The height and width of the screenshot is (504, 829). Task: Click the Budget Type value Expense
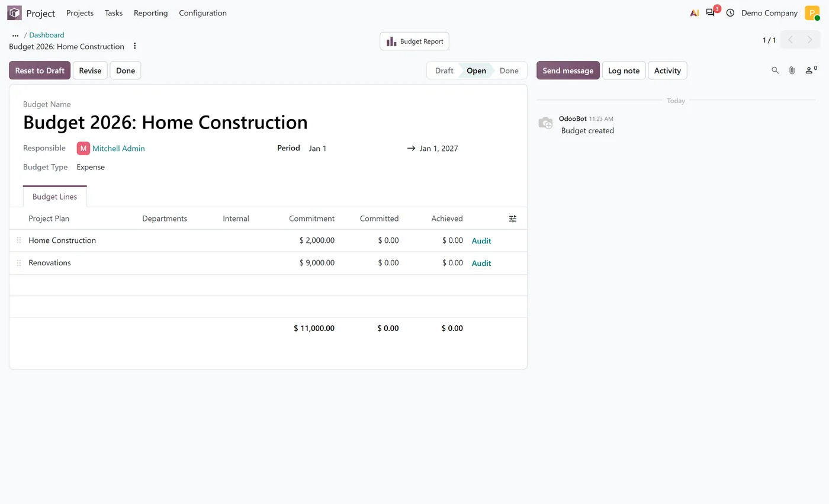pos(91,167)
